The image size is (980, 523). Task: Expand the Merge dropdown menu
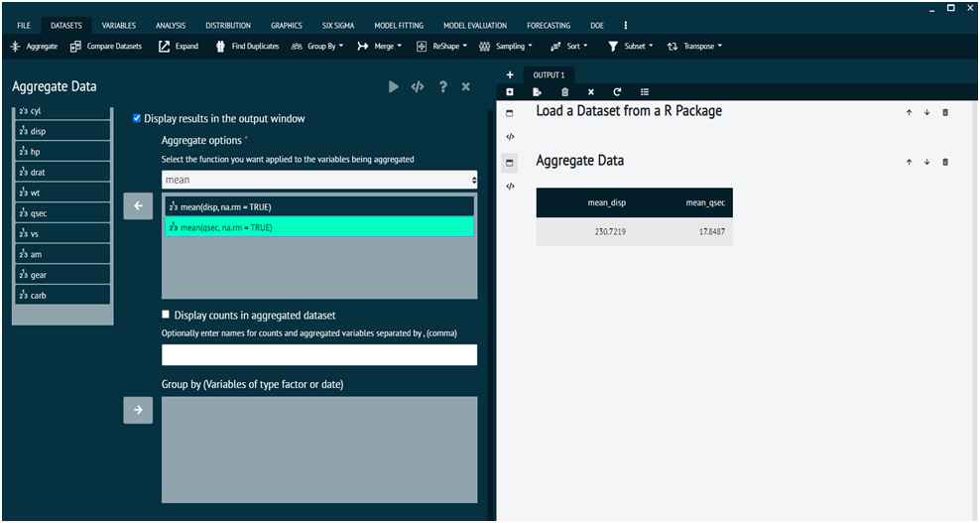[380, 46]
